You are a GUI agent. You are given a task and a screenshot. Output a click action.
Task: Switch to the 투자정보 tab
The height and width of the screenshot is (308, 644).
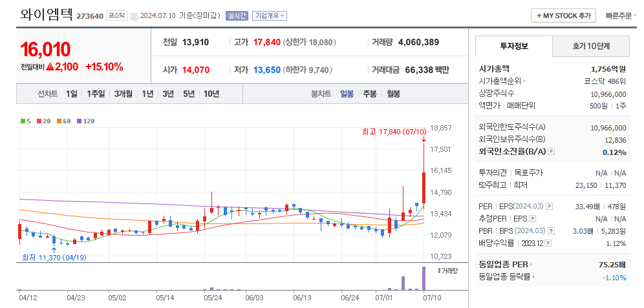tap(514, 46)
